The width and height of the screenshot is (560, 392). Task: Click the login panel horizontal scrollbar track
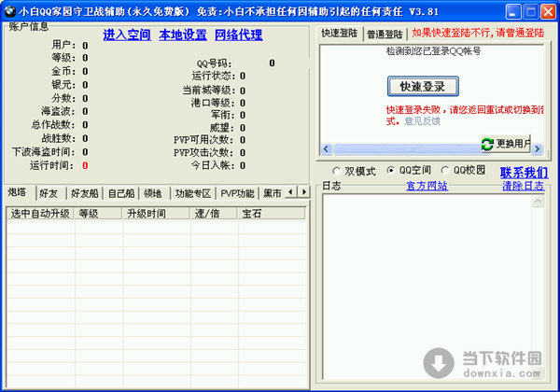[407, 148]
